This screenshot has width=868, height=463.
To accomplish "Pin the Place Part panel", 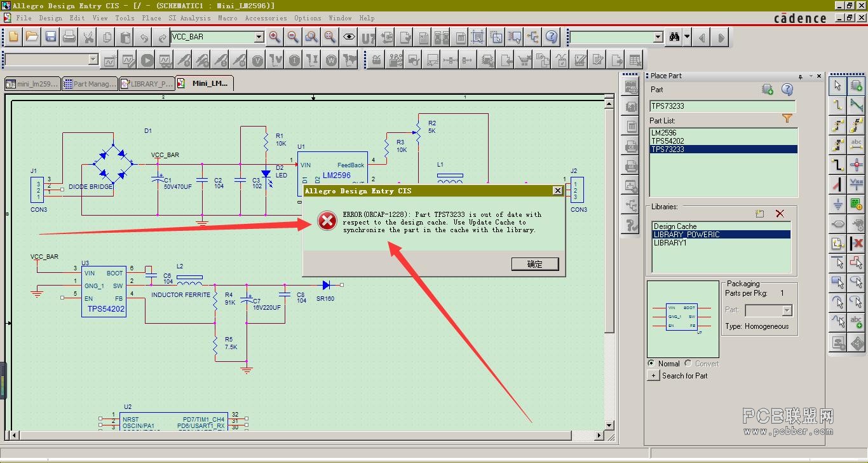I will point(801,76).
